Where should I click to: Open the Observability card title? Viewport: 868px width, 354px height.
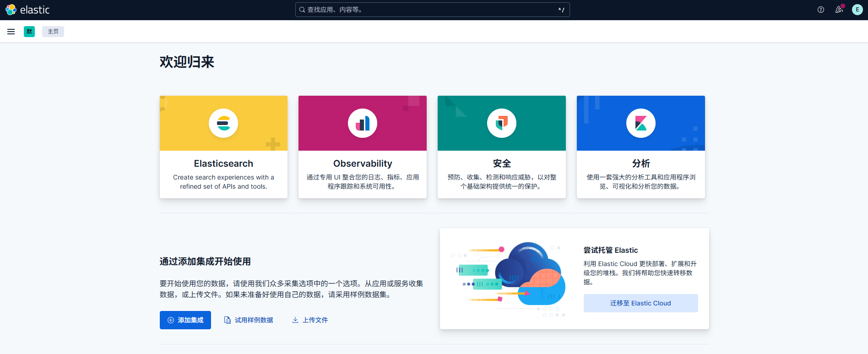[x=363, y=163]
